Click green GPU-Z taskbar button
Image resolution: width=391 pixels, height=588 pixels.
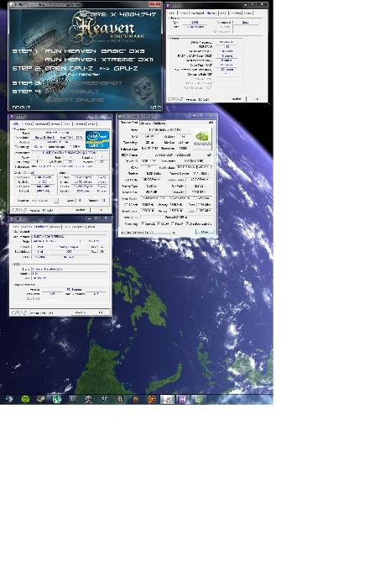[199, 399]
